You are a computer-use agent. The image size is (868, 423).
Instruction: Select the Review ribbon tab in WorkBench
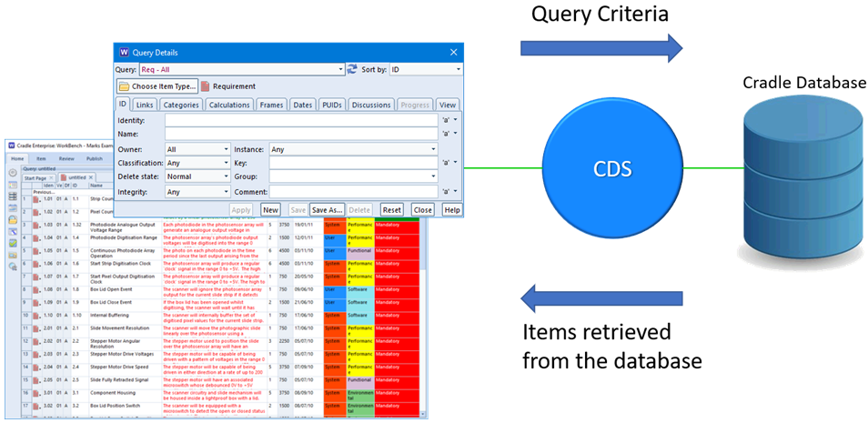[x=66, y=158]
